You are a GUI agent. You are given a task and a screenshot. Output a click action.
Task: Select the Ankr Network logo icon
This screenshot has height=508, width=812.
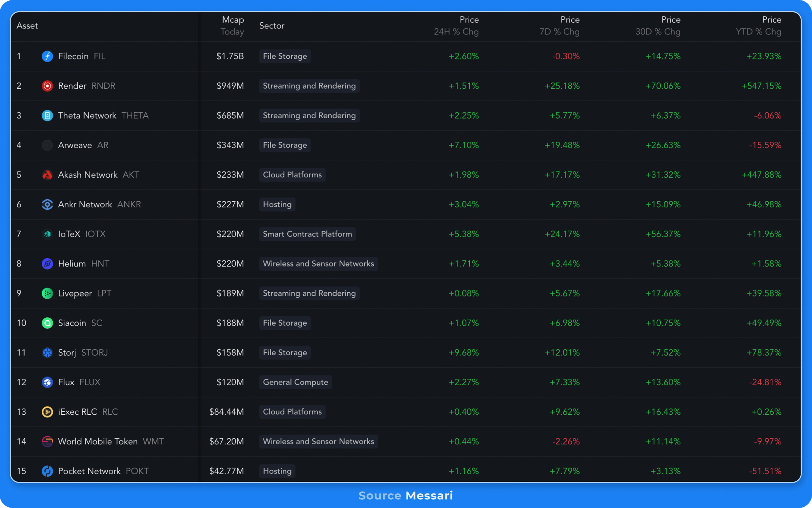click(47, 204)
